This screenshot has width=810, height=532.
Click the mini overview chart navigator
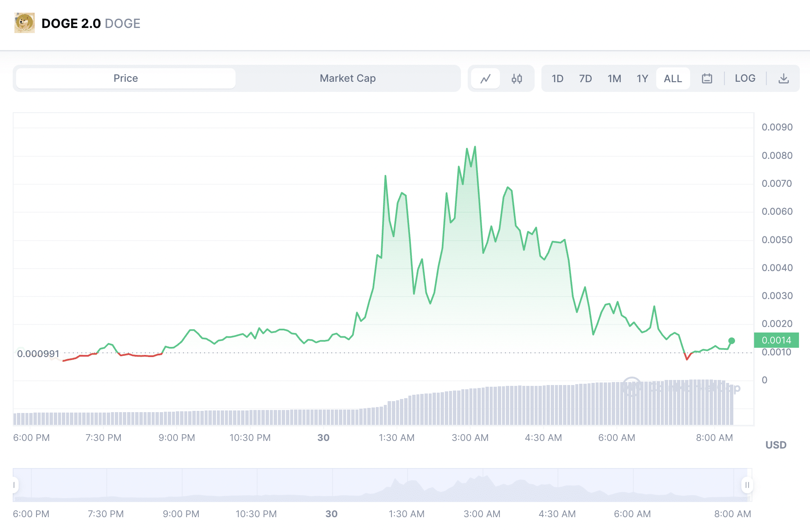click(x=382, y=485)
